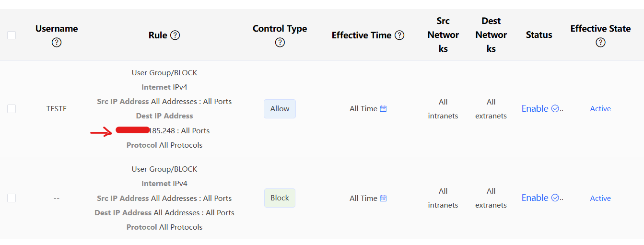644x245 pixels.
Task: Click Active state link in second row
Action: pyautogui.click(x=600, y=198)
